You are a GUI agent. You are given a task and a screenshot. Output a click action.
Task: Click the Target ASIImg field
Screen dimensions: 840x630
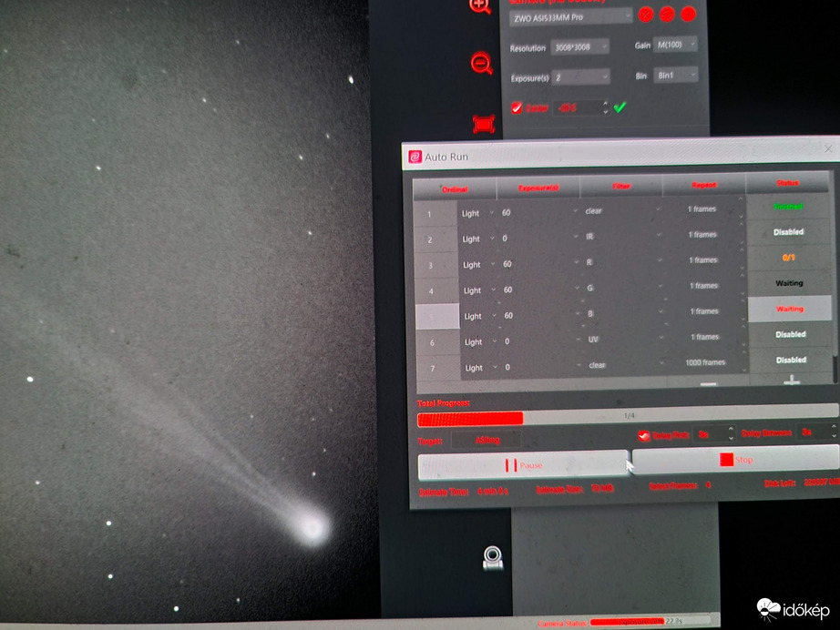(487, 440)
